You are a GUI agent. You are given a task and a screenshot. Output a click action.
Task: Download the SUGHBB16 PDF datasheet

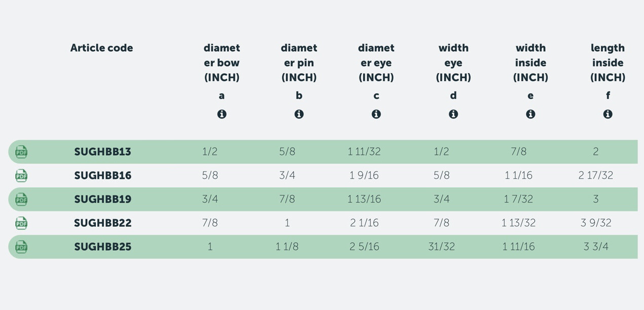21,176
